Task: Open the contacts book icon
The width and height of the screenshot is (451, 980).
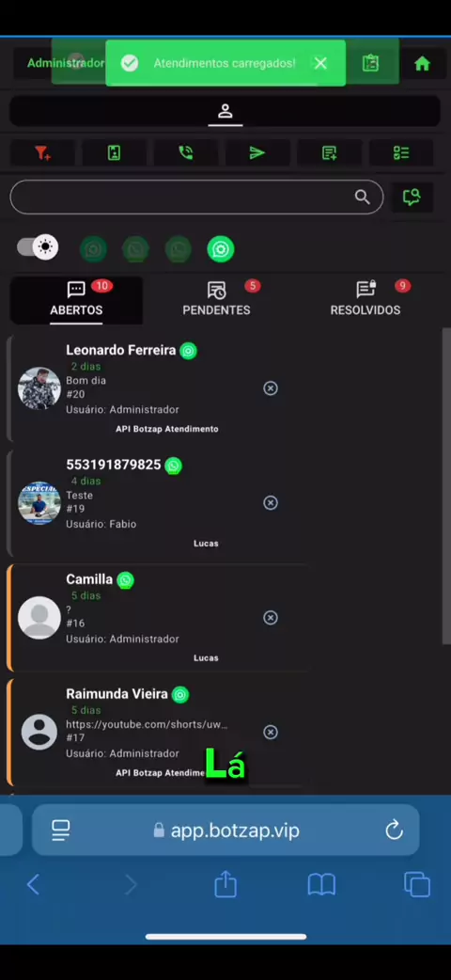Action: pyautogui.click(x=114, y=153)
